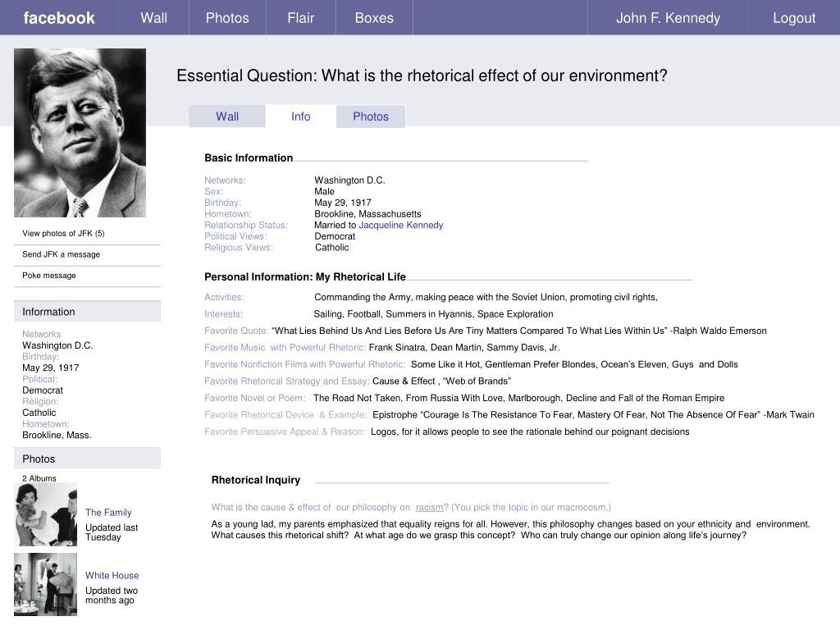Image resolution: width=840 pixels, height=630 pixels.
Task: Click sidebar Washington D.C. network text
Action: click(x=57, y=345)
